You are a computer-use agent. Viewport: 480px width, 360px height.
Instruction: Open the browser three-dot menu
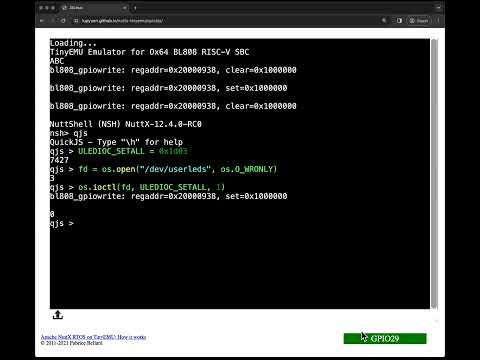click(x=438, y=21)
